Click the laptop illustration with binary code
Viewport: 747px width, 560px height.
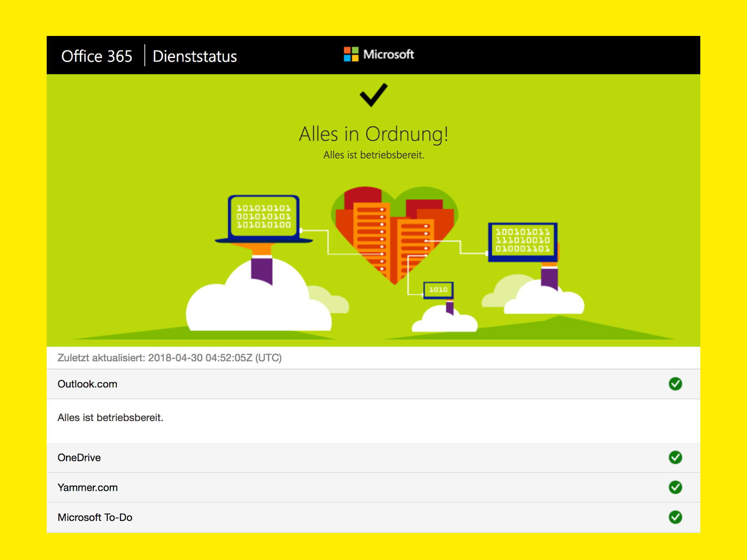[264, 219]
